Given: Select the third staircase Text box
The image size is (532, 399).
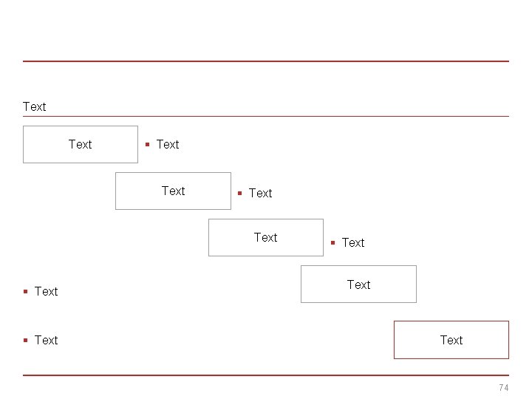Looking at the screenshot, I should coord(266,237).
